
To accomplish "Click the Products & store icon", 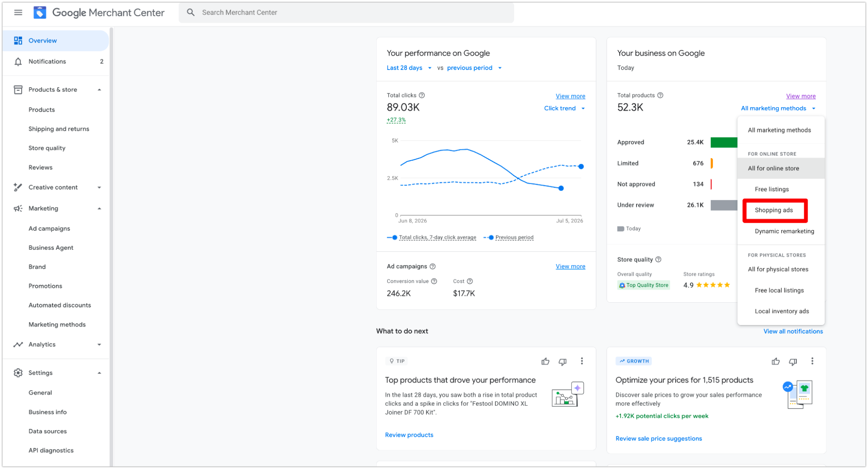I will (18, 89).
